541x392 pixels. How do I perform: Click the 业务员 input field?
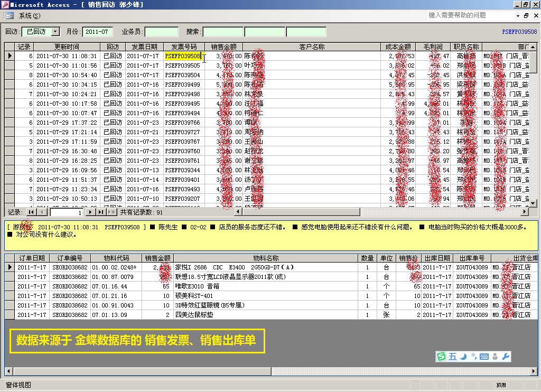(161, 32)
